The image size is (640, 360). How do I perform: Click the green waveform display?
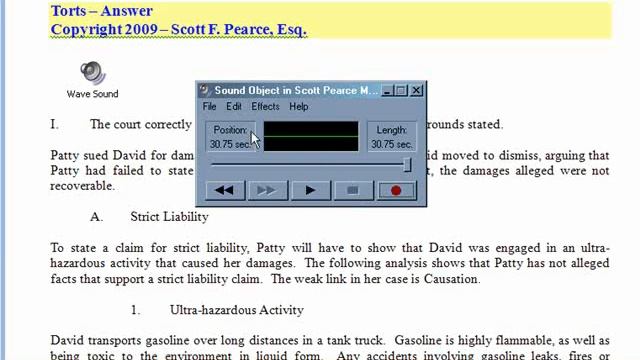coord(311,136)
